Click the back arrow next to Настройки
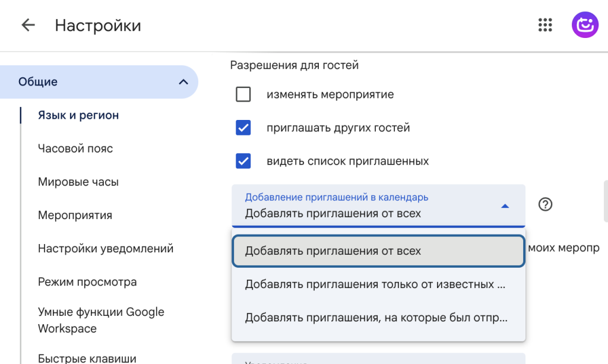608x364 pixels. pos(28,25)
